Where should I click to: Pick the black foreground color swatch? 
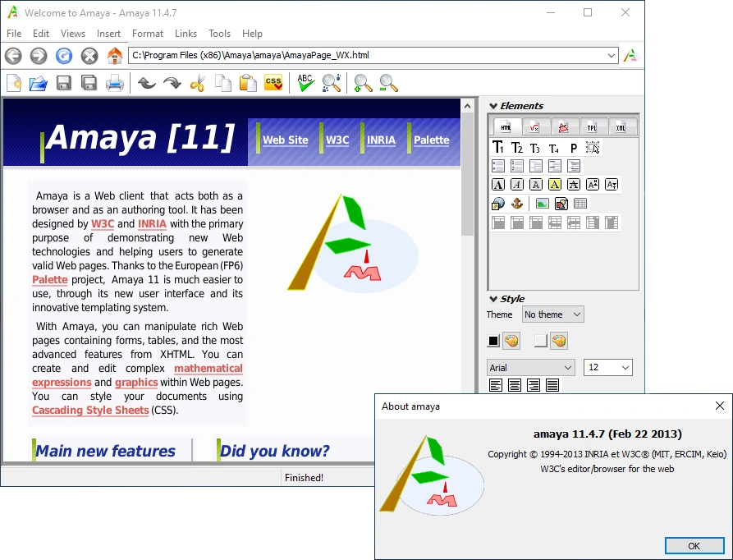click(x=493, y=340)
